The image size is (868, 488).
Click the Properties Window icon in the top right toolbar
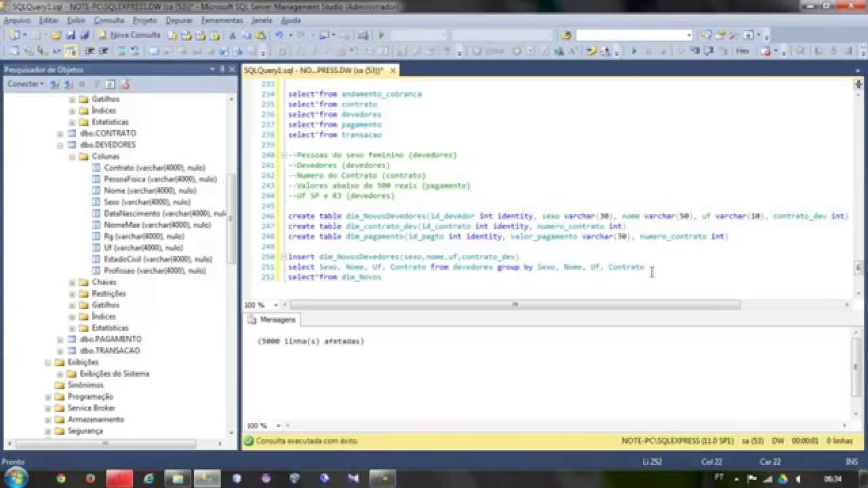pos(721,35)
